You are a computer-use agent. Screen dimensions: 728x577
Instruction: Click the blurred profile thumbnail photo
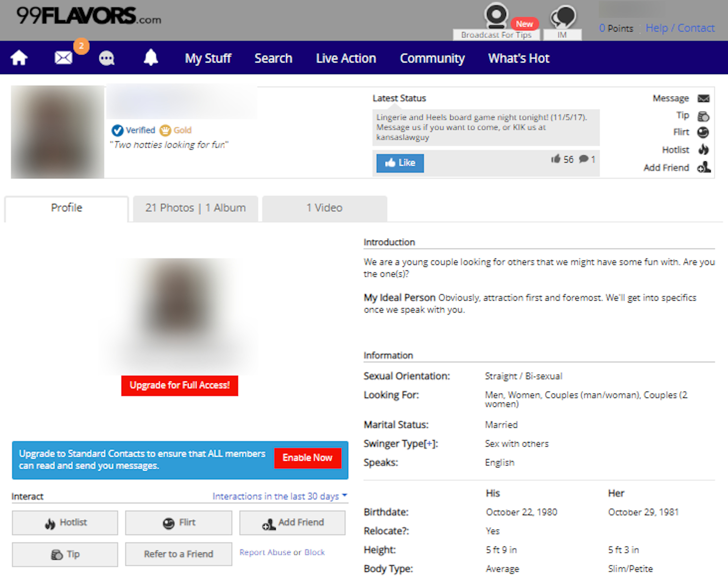point(58,132)
